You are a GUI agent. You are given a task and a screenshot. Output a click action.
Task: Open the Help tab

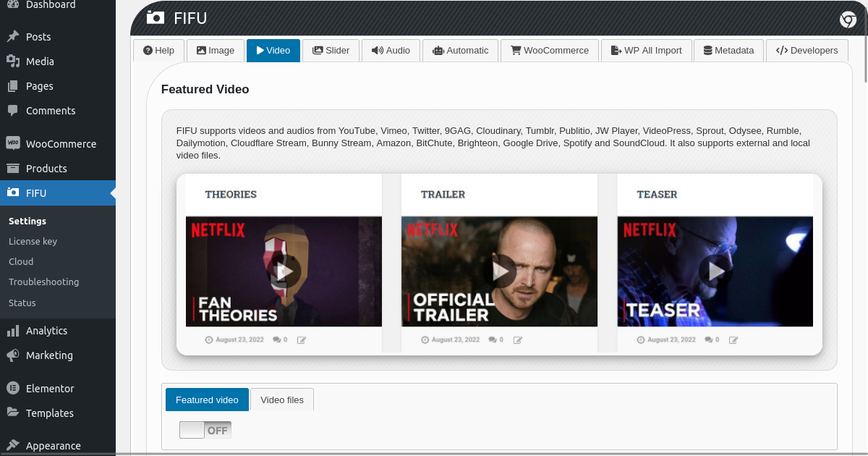(x=158, y=51)
